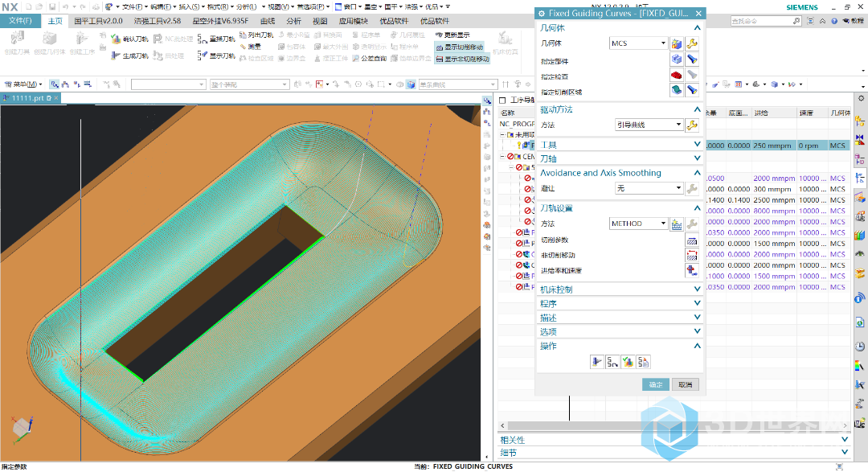This screenshot has width=868, height=472.
Task: Click the flashlight display icon for 指定部件
Action: (x=692, y=59)
